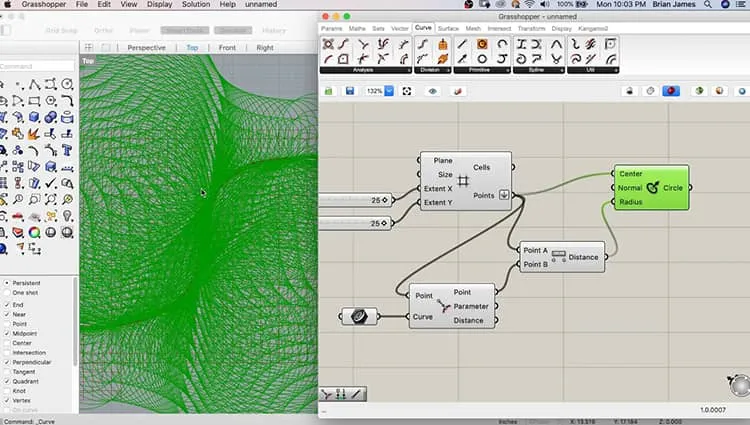Click the Circle component icon on canvas
This screenshot has height=425, width=750.
point(652,187)
